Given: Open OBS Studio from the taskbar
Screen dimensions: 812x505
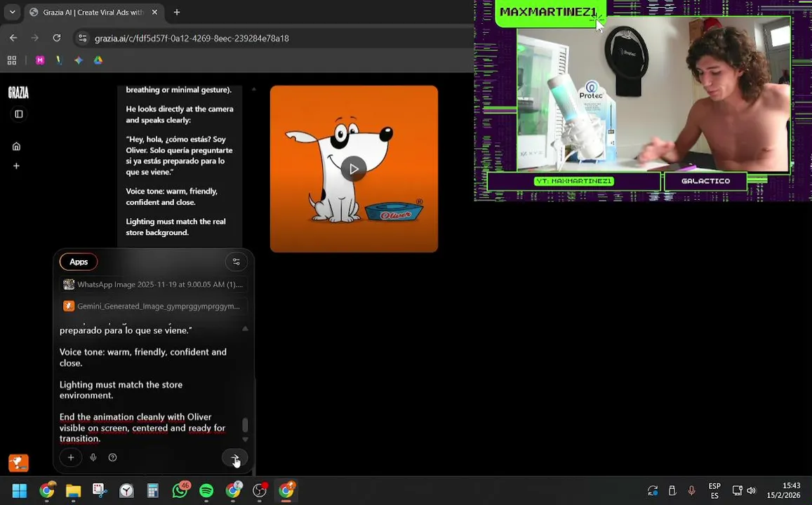Looking at the screenshot, I should tap(260, 490).
